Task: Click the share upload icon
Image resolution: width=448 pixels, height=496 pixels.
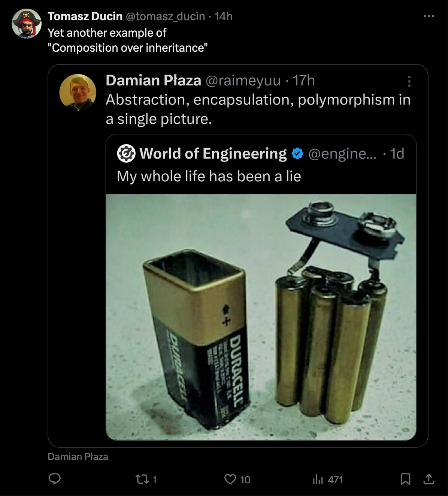Action: (429, 479)
